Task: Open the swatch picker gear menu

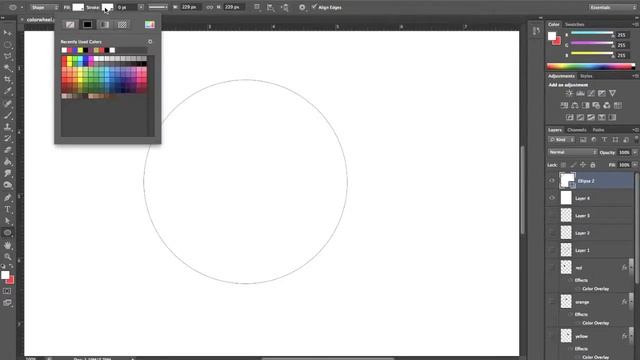Action: 150,42
